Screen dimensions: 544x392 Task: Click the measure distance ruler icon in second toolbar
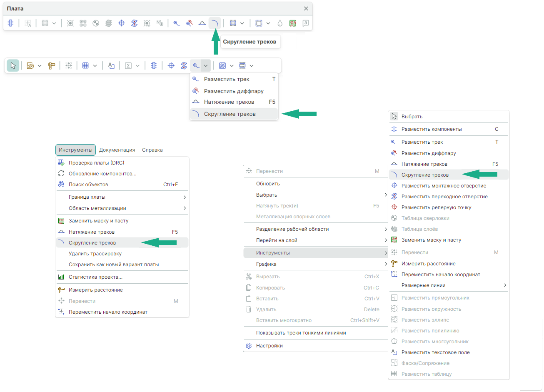52,66
